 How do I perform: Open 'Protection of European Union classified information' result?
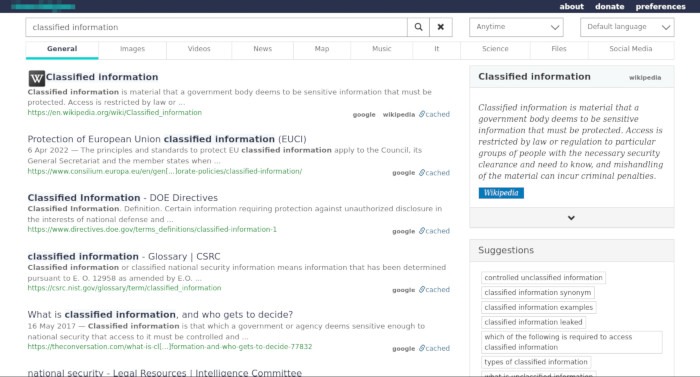click(167, 139)
